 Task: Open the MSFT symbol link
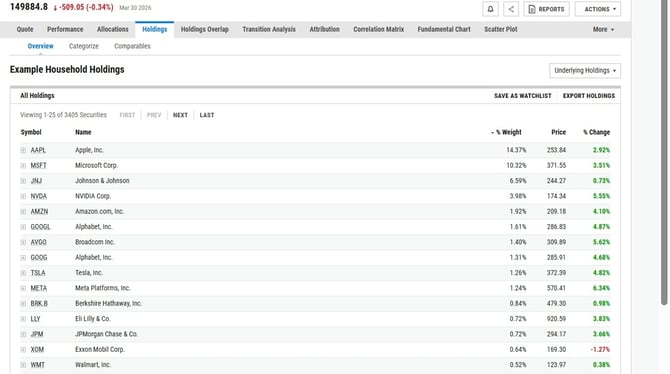pos(38,165)
